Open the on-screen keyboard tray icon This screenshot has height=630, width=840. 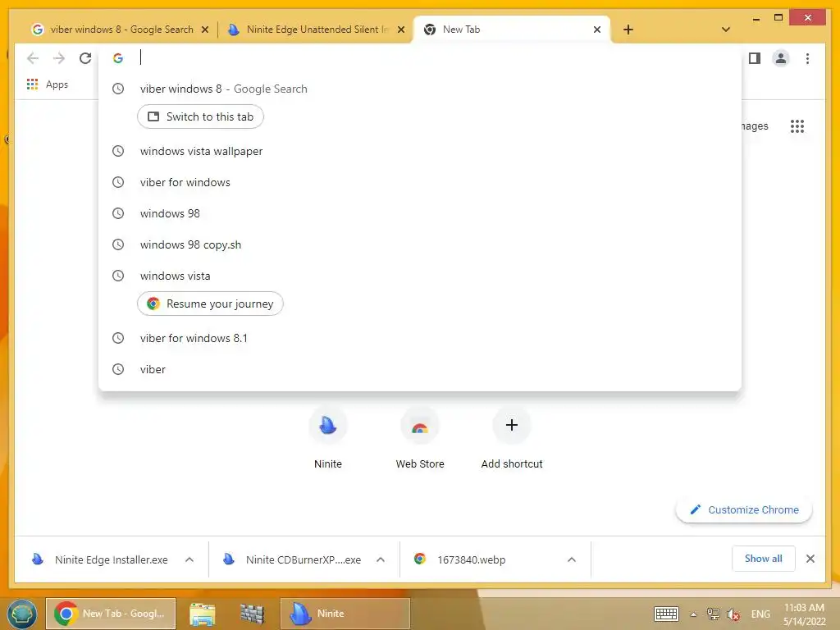[x=666, y=614]
